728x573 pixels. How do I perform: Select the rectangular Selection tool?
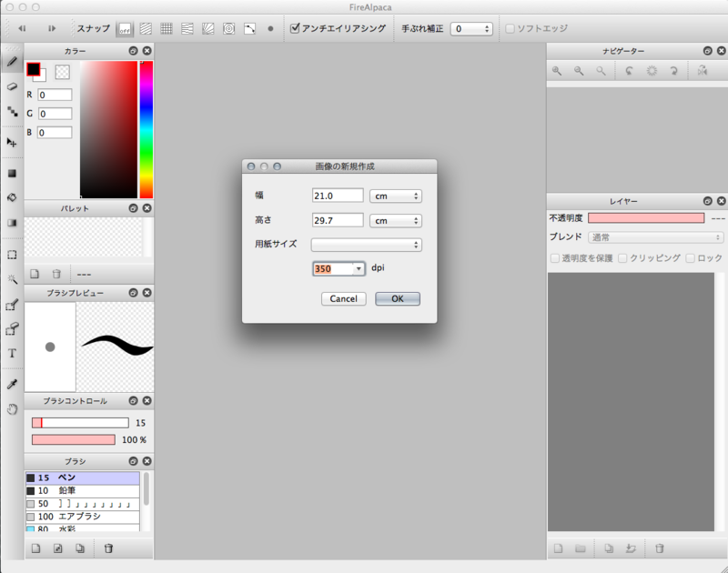pyautogui.click(x=12, y=255)
